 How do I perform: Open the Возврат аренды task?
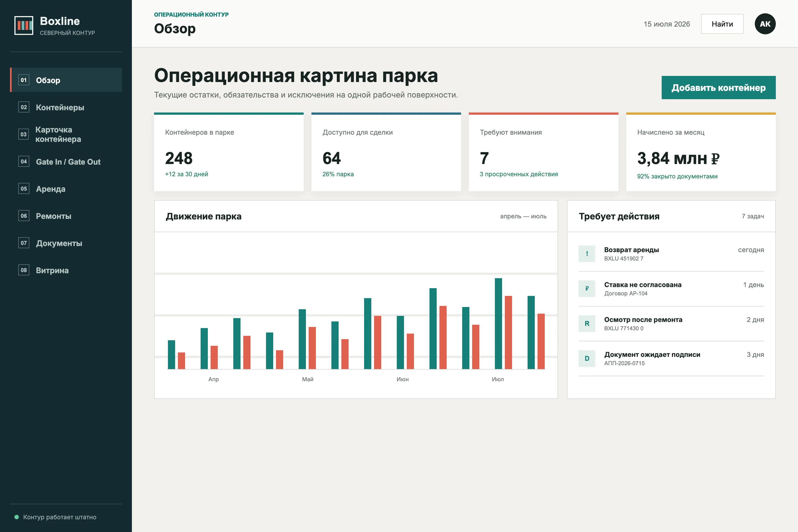tap(671, 254)
